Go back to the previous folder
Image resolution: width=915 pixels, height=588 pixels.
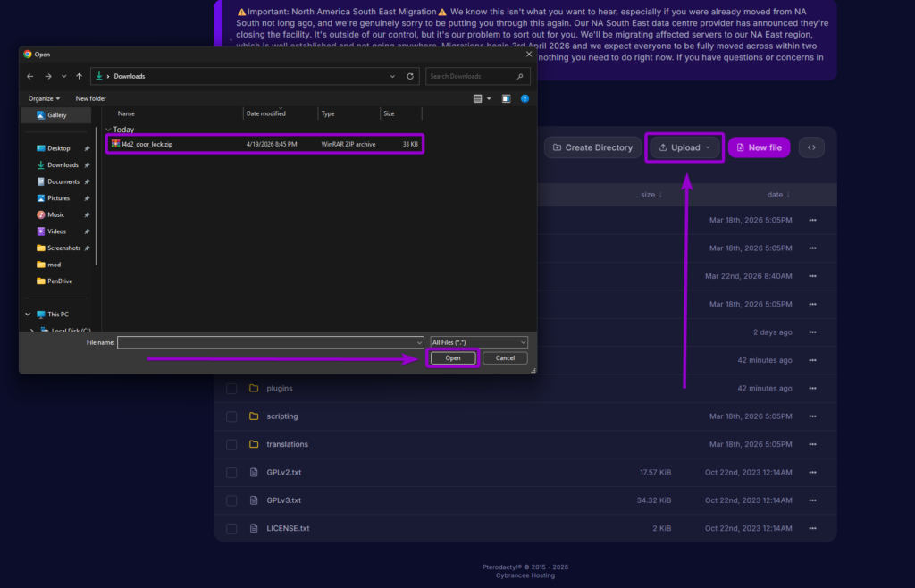29,76
